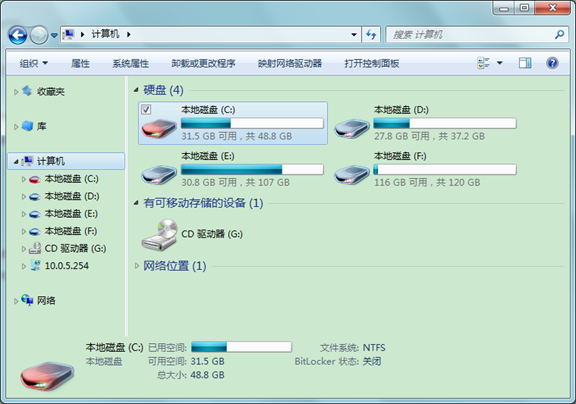
Task: Click 映射网络驱动器 in the toolbar
Action: pos(289,64)
